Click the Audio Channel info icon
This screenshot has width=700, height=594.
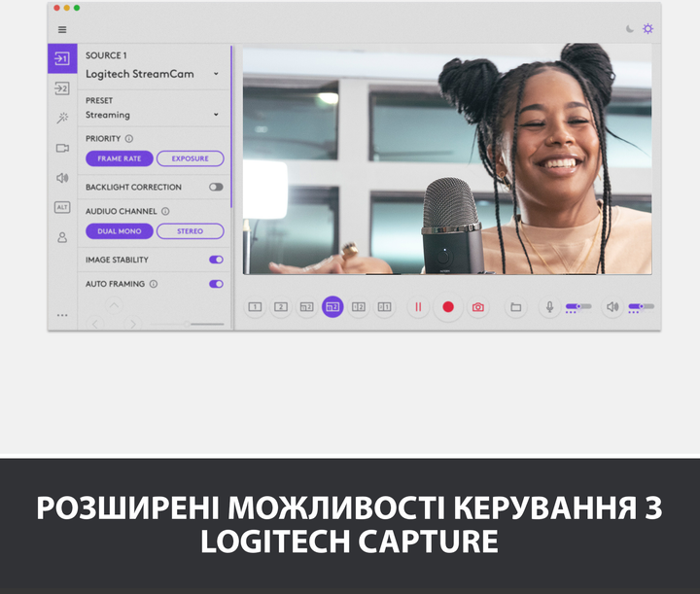[x=165, y=211]
